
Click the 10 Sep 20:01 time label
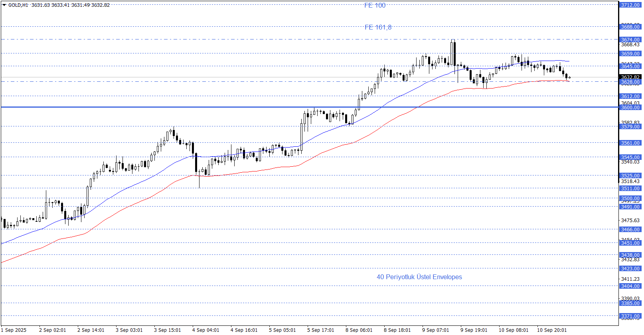(552, 330)
